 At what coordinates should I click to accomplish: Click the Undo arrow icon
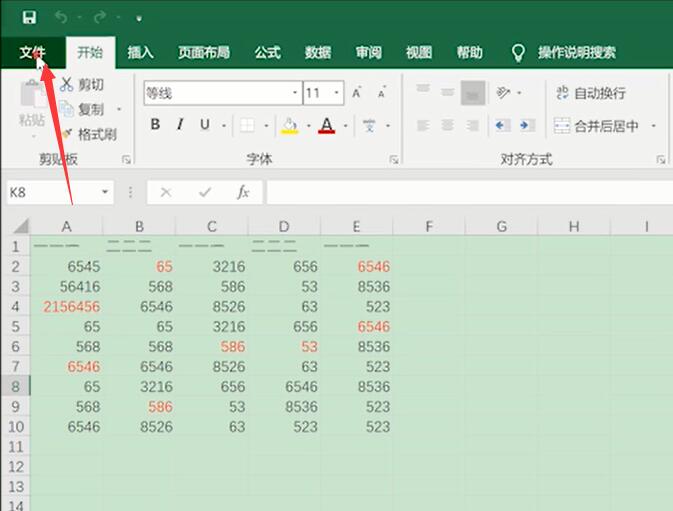click(x=61, y=18)
